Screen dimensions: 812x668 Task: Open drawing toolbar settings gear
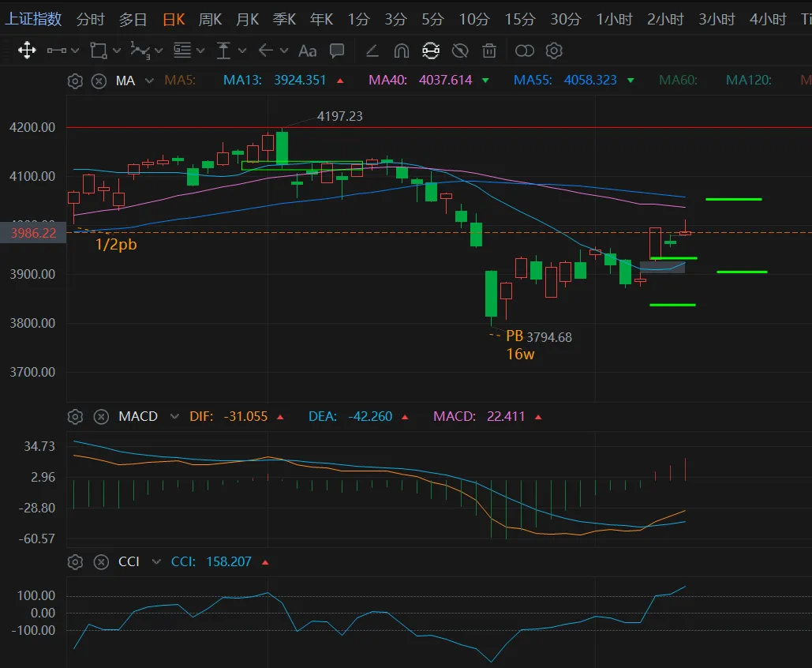pos(554,51)
